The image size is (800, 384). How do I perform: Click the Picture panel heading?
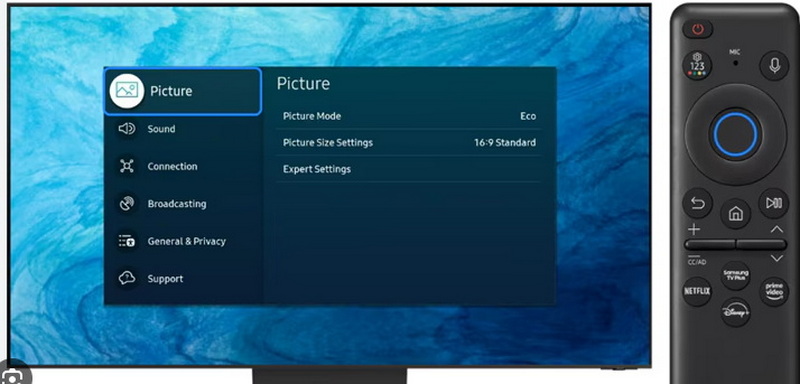coord(303,84)
